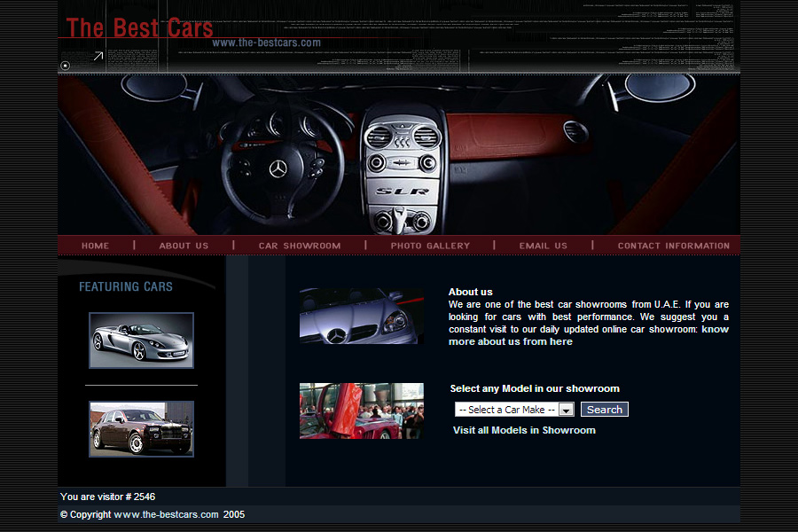Click the FEATURING CARS heading
The width and height of the screenshot is (798, 532).
pos(126,286)
